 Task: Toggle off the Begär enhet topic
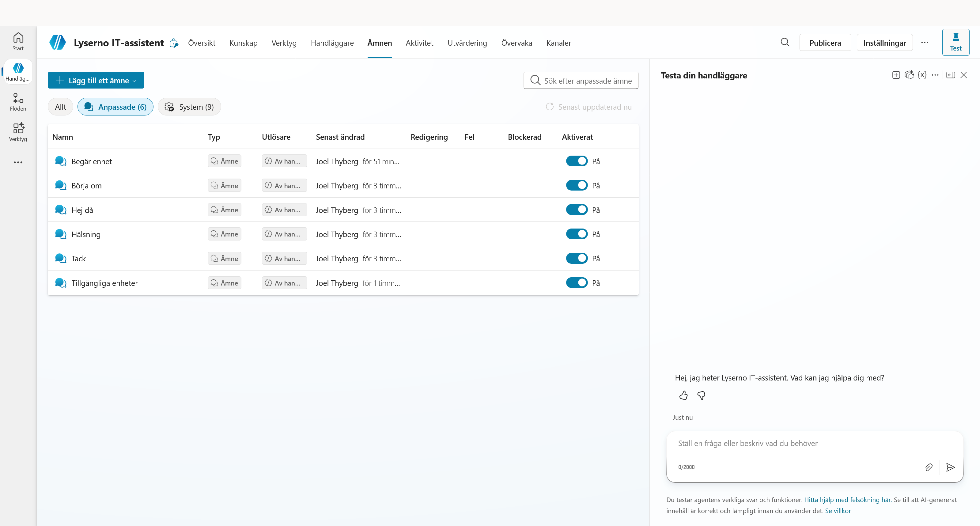pyautogui.click(x=577, y=161)
